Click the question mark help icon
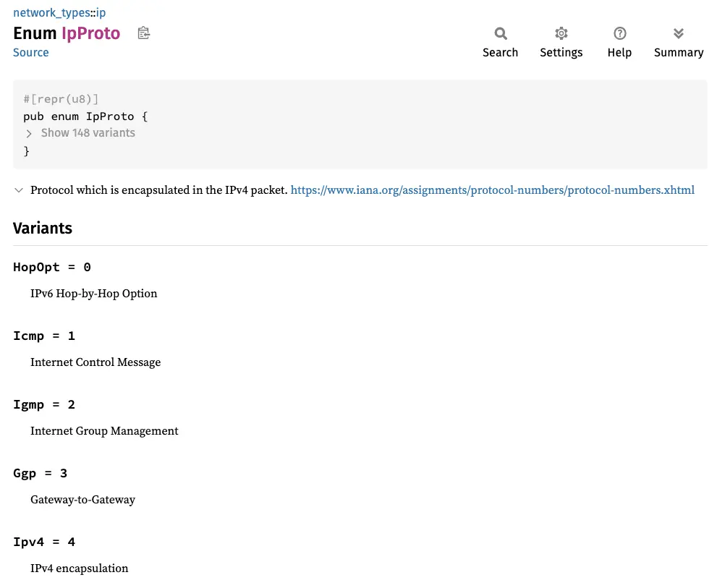717x588 pixels. tap(619, 33)
